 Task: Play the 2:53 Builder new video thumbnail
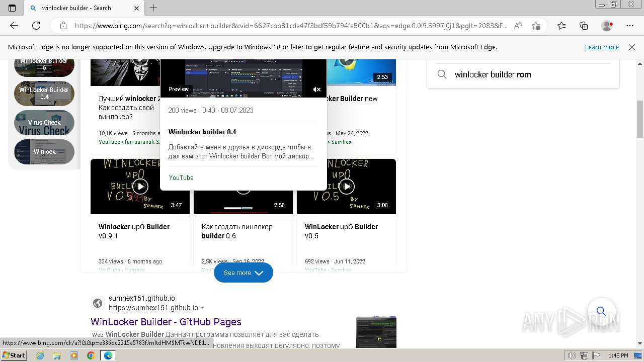coord(361,72)
